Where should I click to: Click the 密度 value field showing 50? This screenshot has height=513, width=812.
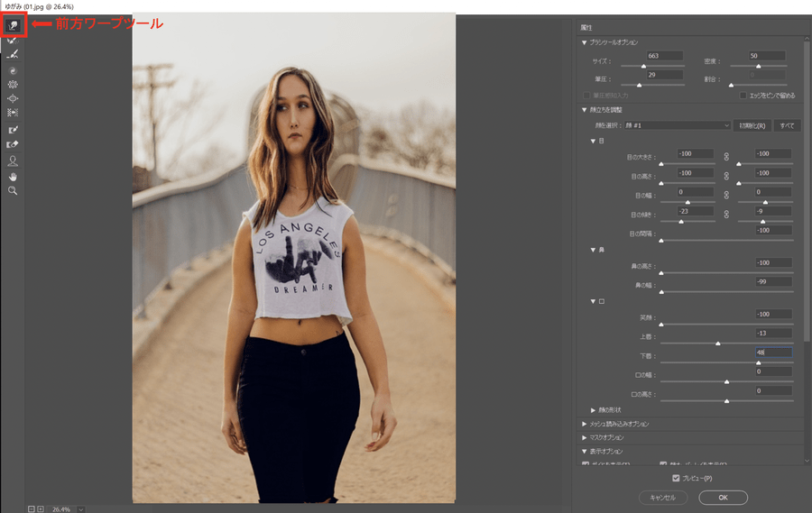tap(767, 56)
